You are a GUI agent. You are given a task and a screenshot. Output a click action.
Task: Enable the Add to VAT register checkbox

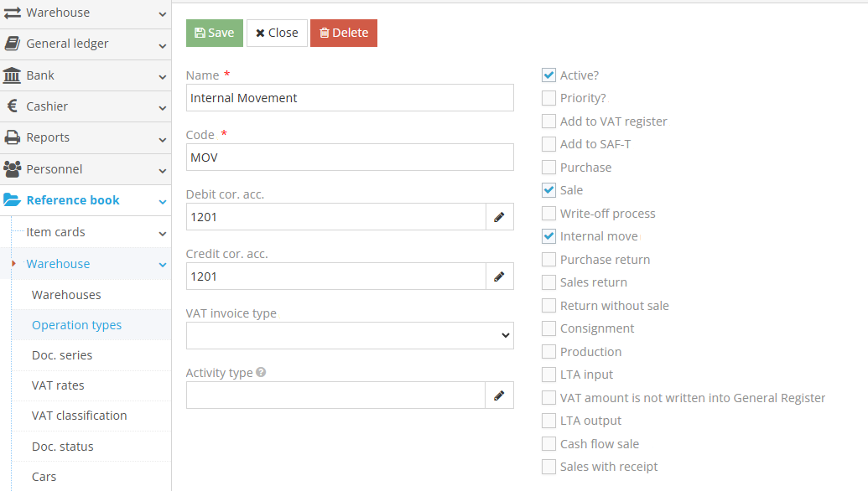548,121
